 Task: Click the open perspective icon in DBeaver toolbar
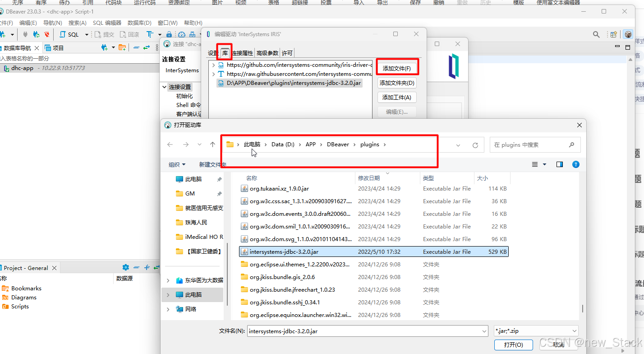click(x=613, y=34)
